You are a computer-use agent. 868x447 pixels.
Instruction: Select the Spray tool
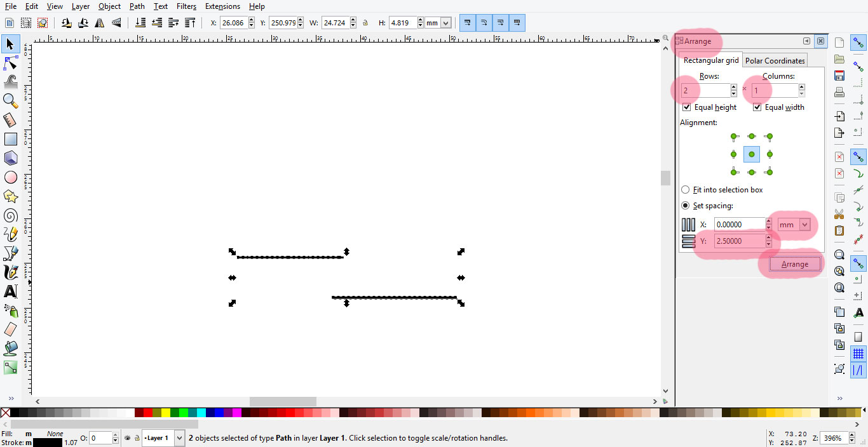10,310
